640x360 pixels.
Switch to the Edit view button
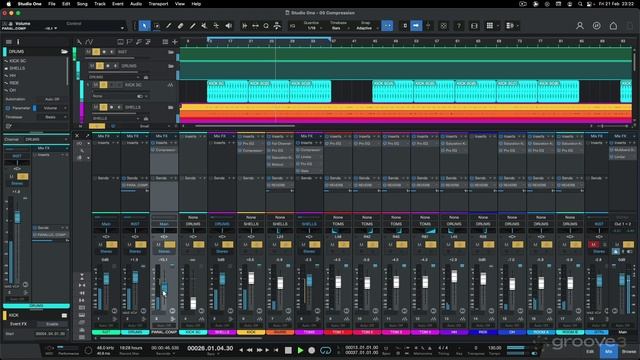590,351
